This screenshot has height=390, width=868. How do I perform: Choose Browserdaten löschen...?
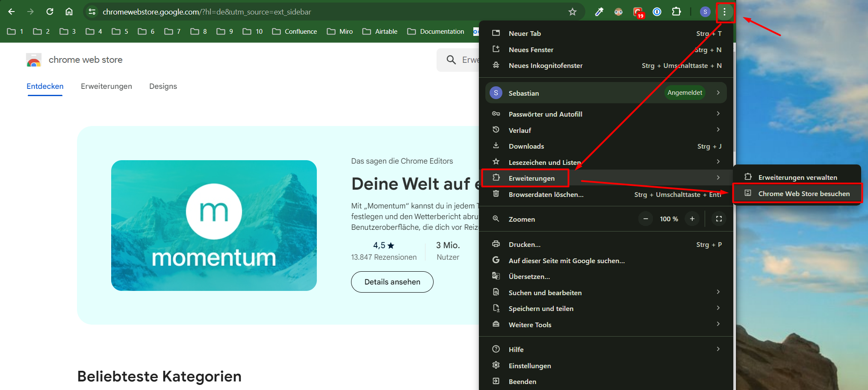606,194
